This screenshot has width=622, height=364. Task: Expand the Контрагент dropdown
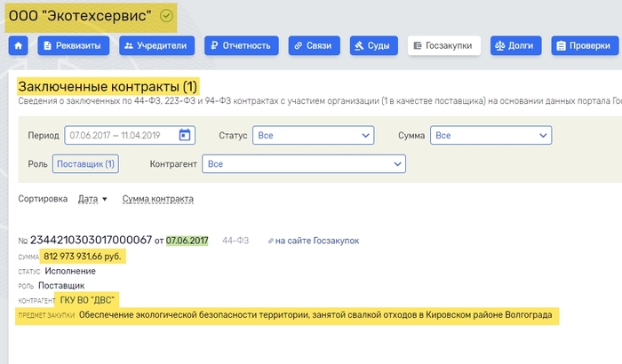(304, 164)
